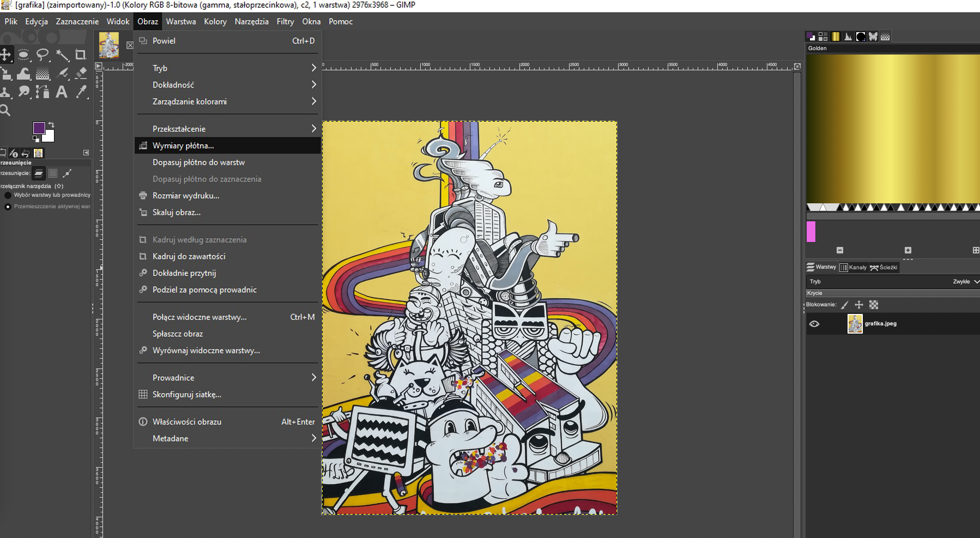Set Move tool to affect path
Screen dimensions: 980x538
(x=67, y=173)
